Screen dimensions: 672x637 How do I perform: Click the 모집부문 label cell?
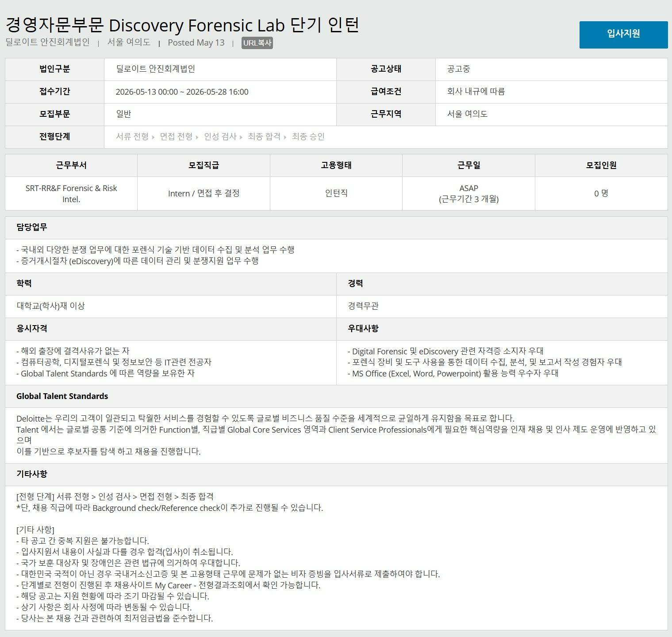pos(54,114)
